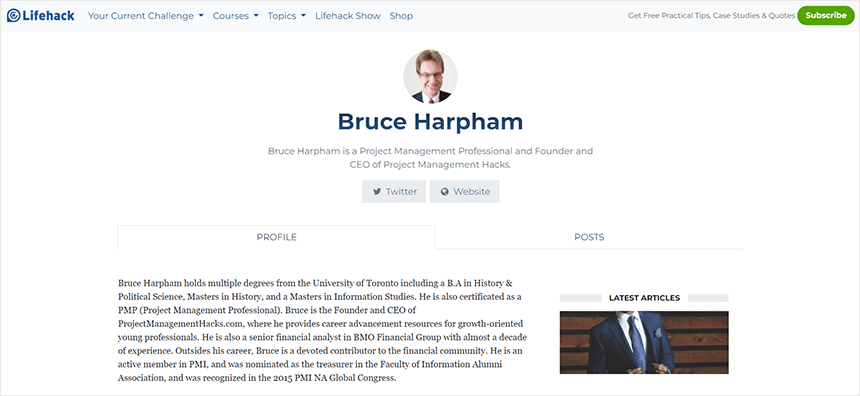Click the Bruce Harpham name heading

click(430, 121)
